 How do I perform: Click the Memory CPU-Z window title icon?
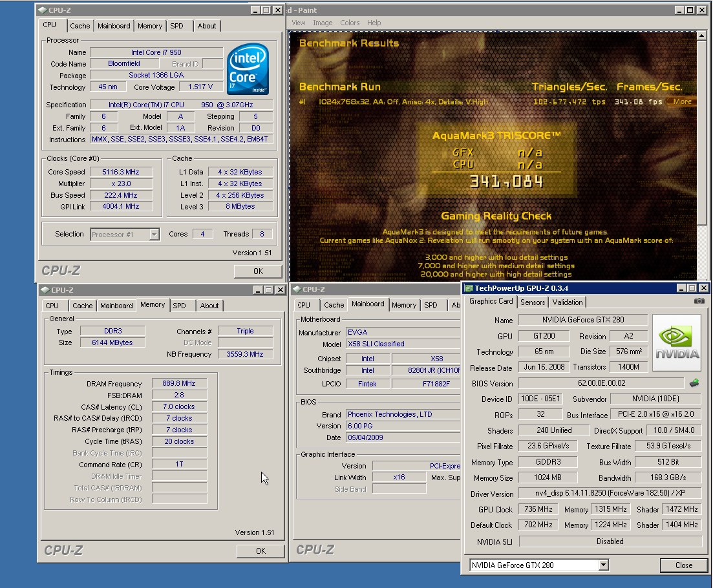point(45,290)
